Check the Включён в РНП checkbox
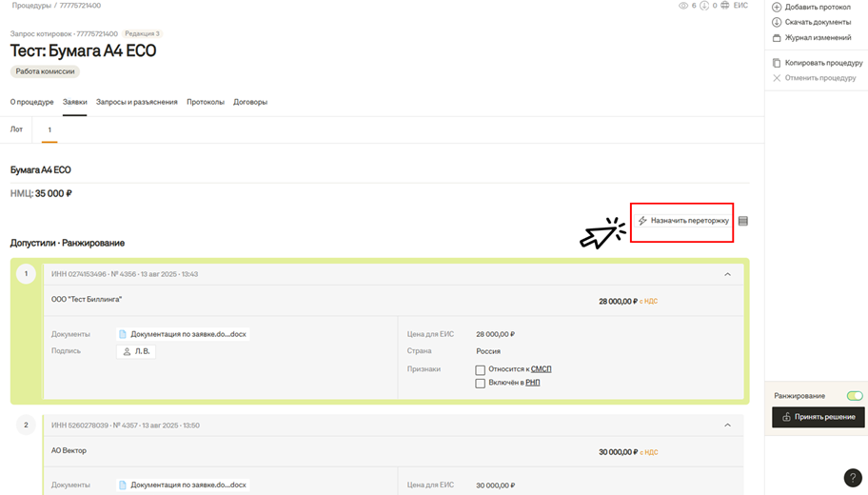 [481, 383]
